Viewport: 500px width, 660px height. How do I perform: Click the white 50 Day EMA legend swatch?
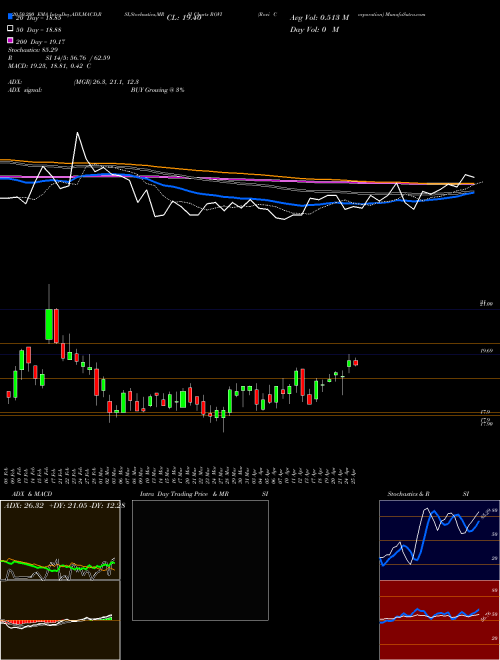click(x=11, y=29)
